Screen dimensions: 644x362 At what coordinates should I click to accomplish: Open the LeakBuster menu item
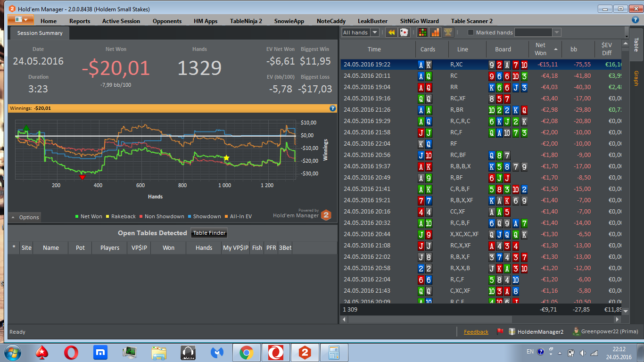(x=372, y=21)
